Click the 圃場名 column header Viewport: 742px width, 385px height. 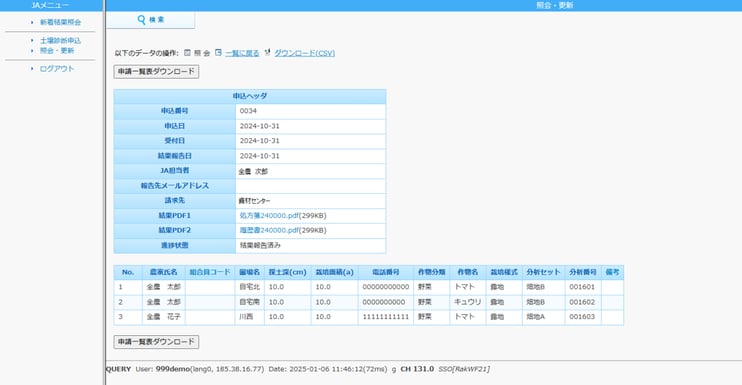tap(250, 272)
